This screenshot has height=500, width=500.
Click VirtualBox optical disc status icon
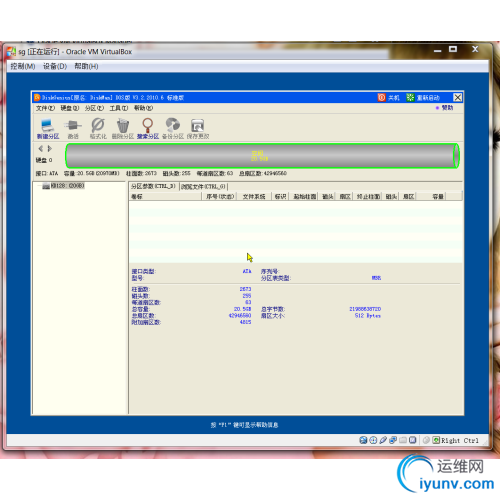pos(373,440)
